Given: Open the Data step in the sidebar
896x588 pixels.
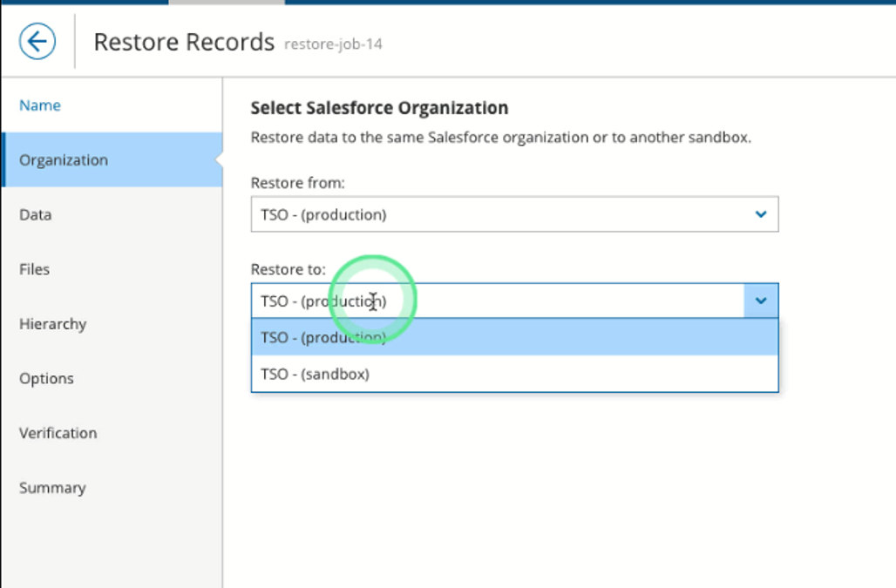Looking at the screenshot, I should [x=35, y=214].
